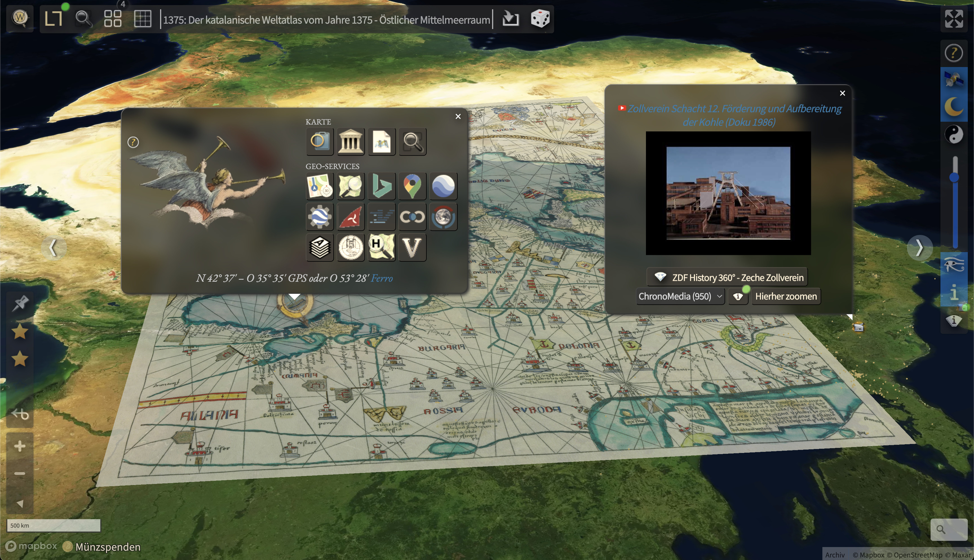The height and width of the screenshot is (560, 974).
Task: Go to the previous map with left chevron
Action: [x=54, y=248]
